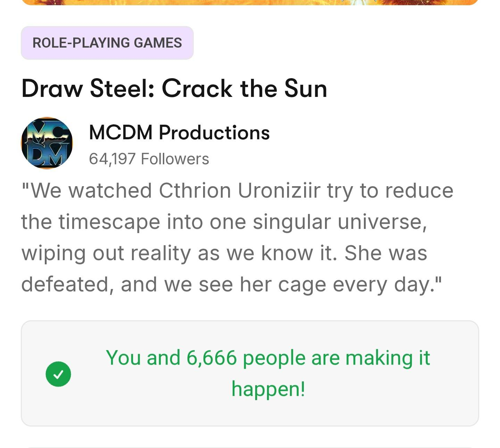Click the MCDM Productions logo avatar
The width and height of the screenshot is (500, 448).
click(47, 143)
